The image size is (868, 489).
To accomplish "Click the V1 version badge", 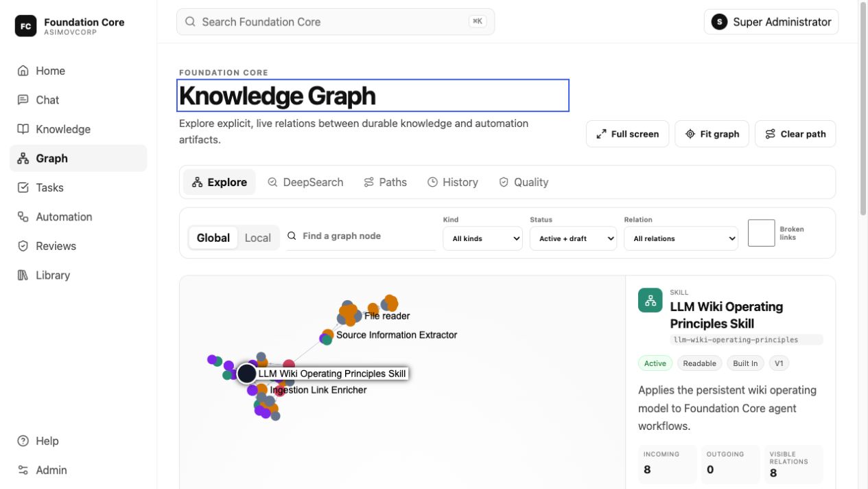I will click(778, 363).
